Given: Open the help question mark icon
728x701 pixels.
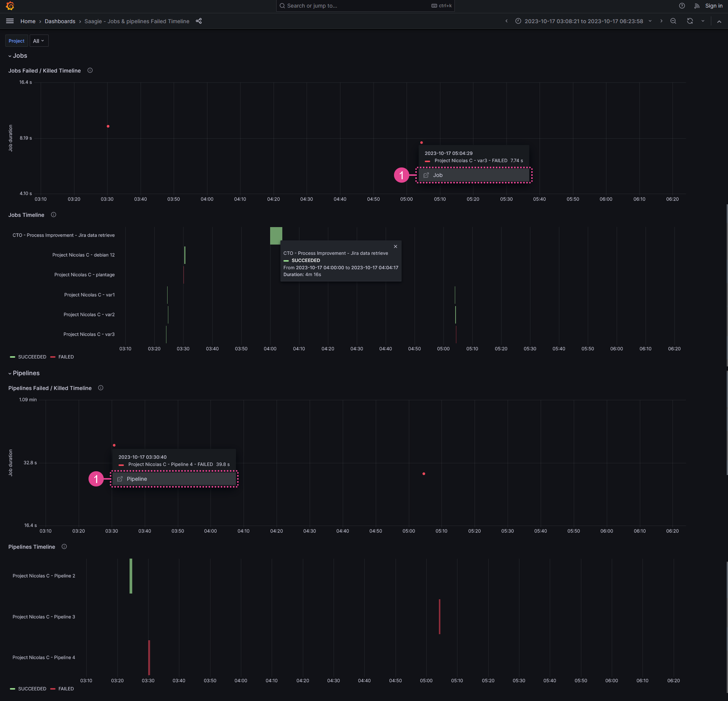Looking at the screenshot, I should tap(682, 6).
